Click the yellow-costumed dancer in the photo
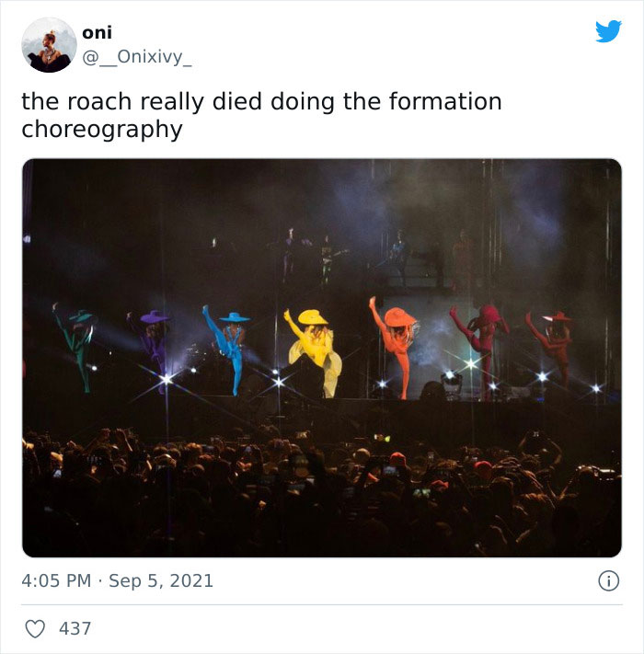 [313, 350]
